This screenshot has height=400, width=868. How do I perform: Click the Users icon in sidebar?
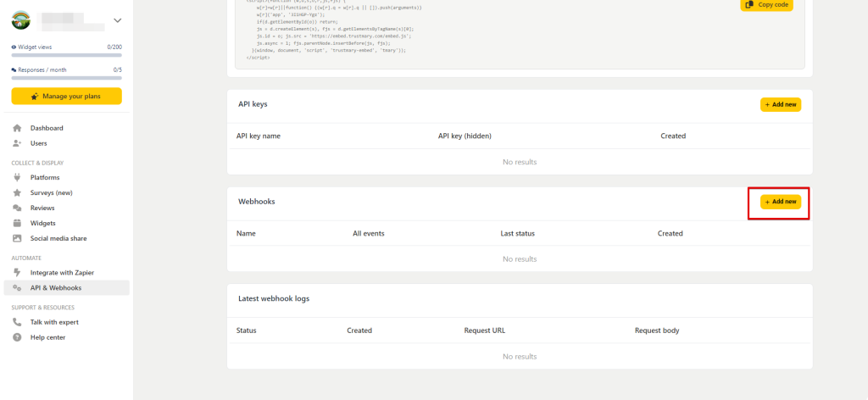click(17, 143)
